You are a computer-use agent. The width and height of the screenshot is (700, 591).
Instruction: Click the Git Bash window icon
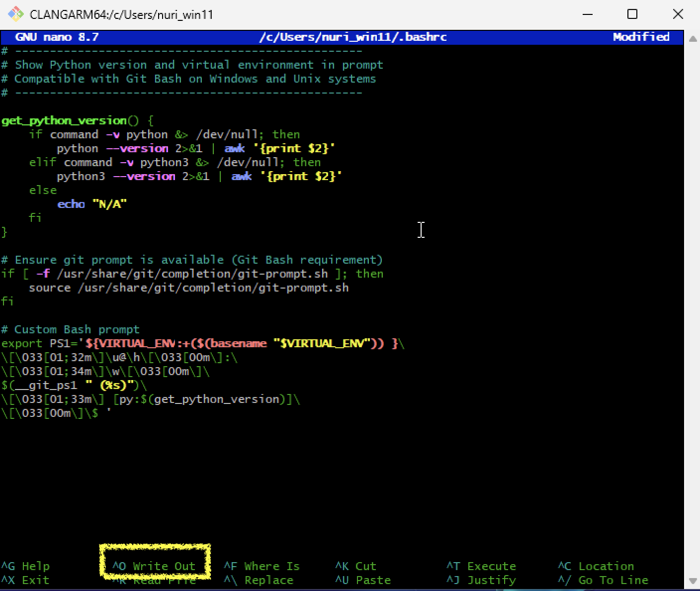coord(15,14)
